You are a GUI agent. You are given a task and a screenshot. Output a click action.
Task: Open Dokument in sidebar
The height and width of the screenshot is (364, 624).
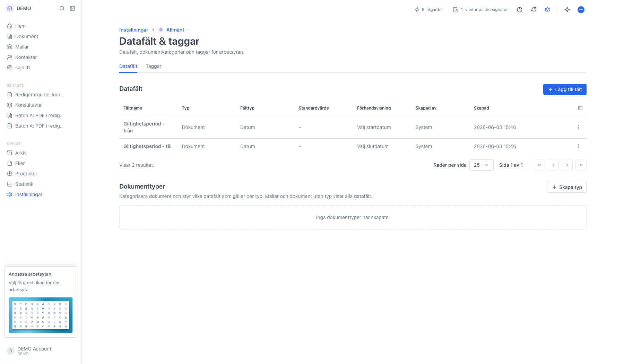click(x=41, y=36)
